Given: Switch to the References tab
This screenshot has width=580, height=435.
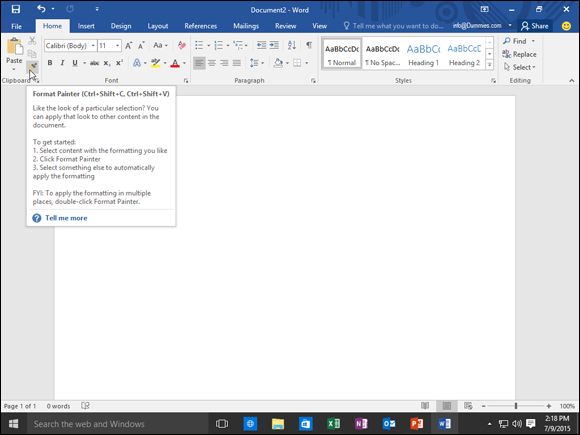Looking at the screenshot, I should click(x=200, y=26).
